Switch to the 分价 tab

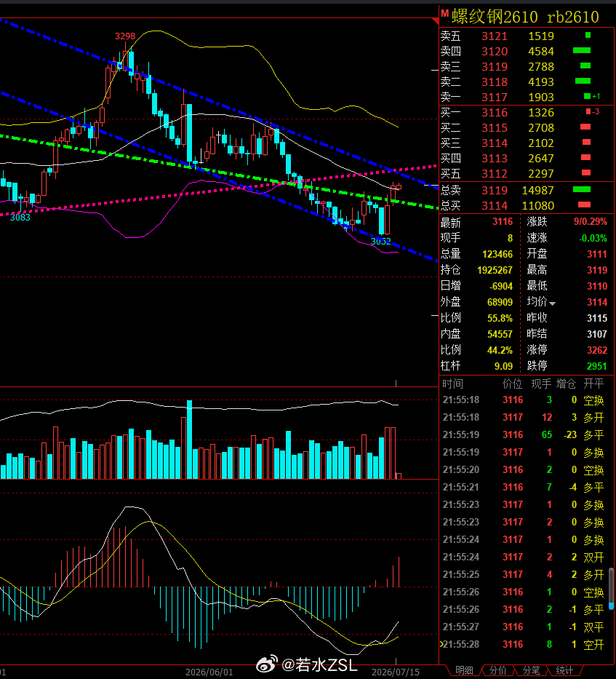coord(498,670)
